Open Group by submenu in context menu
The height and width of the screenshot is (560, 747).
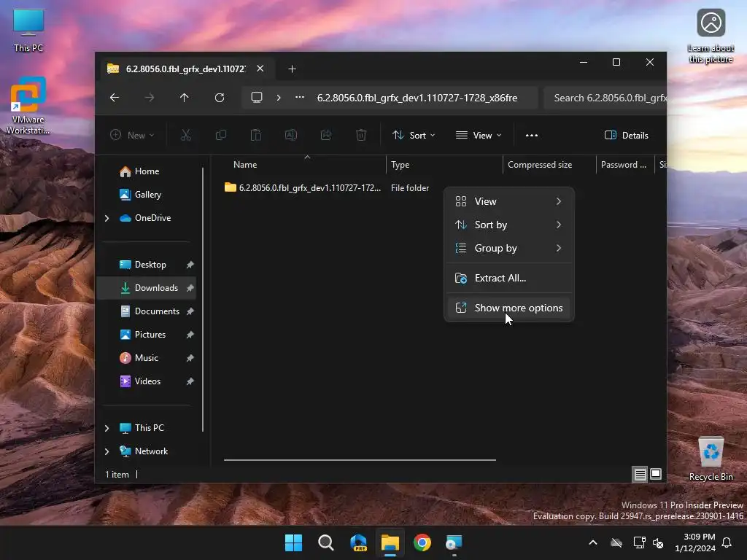click(508, 248)
